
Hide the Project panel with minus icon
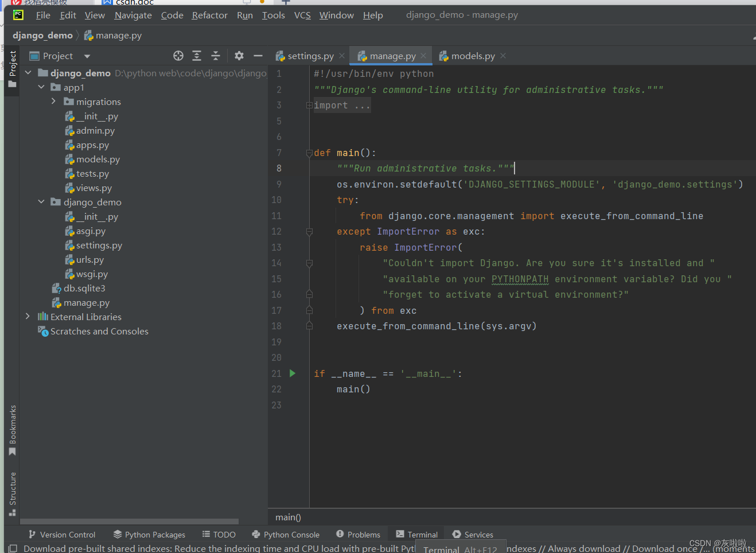[x=258, y=56]
